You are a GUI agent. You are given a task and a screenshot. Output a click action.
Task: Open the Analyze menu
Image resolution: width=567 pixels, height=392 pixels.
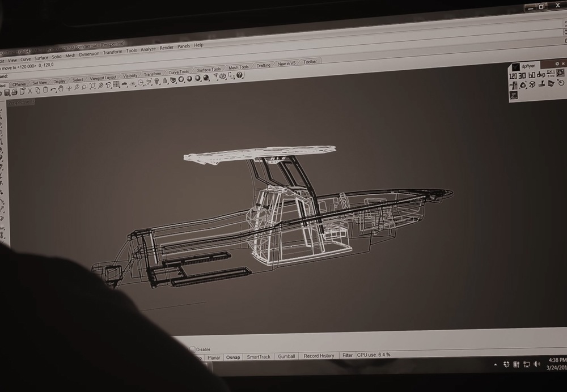pos(148,49)
